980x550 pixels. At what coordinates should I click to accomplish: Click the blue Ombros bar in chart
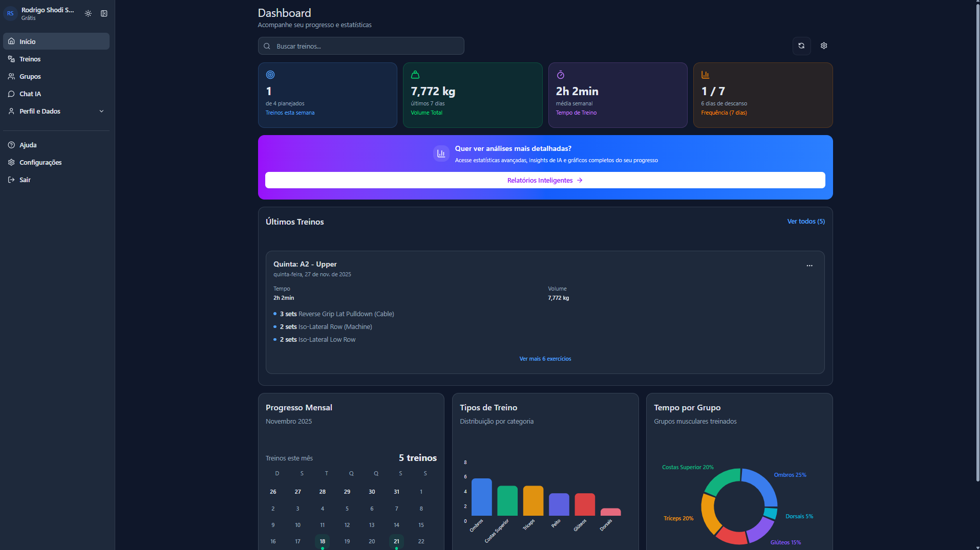(481, 497)
